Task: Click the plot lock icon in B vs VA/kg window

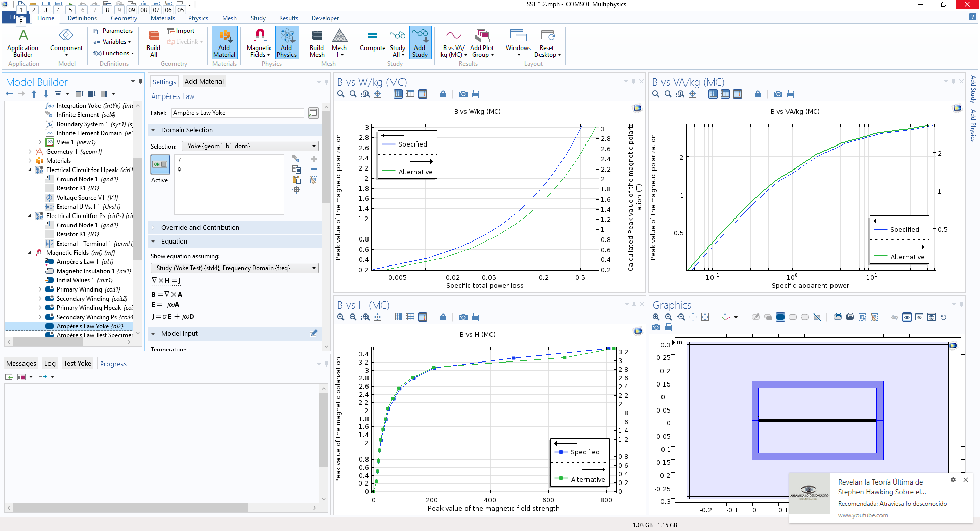Action: [x=757, y=94]
